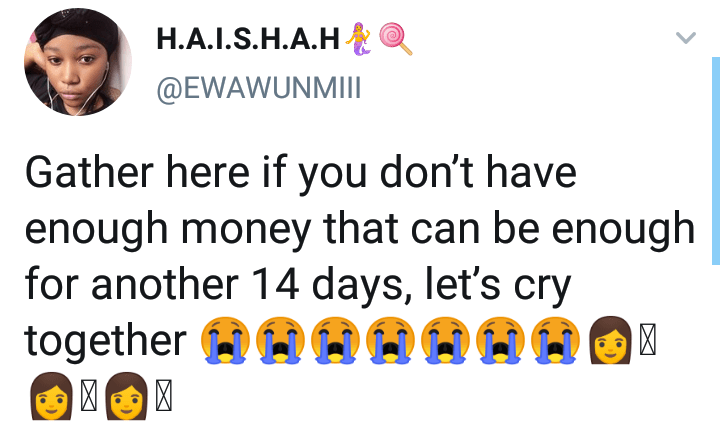Click the word "together" before the emojis
Screen dimensions: 720x437
(x=106, y=341)
